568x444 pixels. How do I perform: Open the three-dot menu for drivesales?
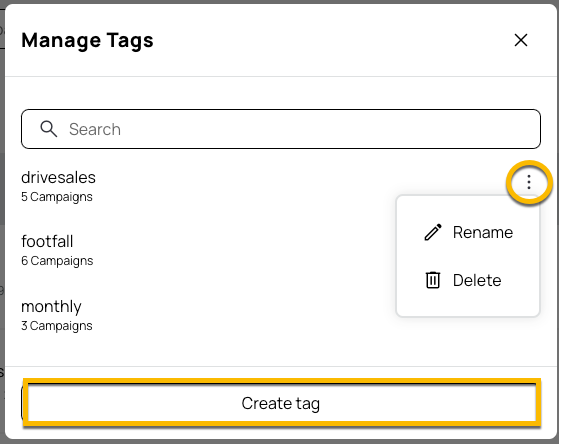click(529, 182)
